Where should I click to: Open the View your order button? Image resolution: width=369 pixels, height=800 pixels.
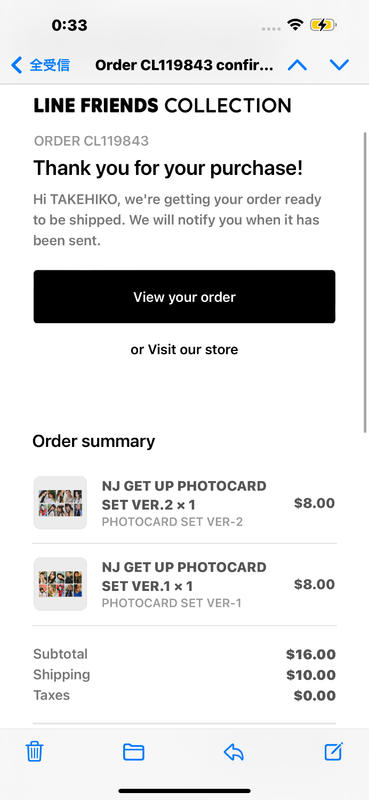pos(184,296)
